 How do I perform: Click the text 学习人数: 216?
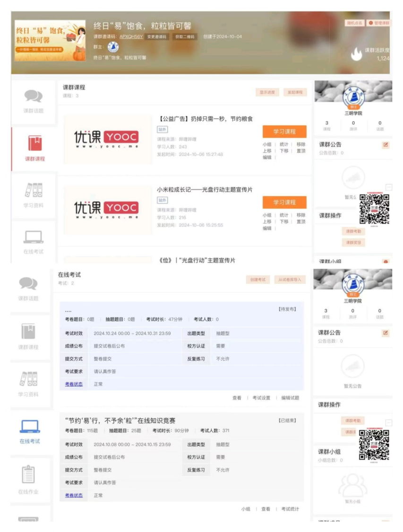coord(171,217)
